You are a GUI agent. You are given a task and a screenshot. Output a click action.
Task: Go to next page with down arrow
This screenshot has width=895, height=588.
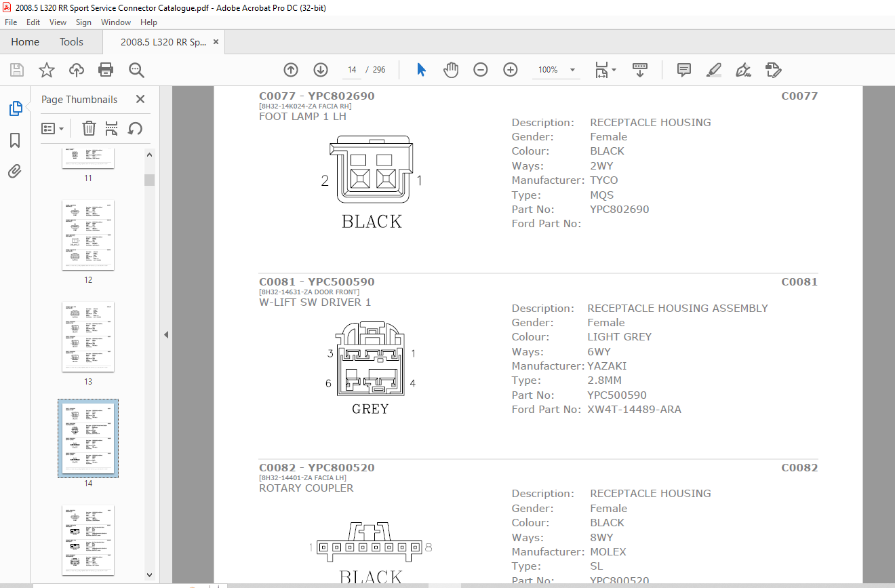pos(321,70)
